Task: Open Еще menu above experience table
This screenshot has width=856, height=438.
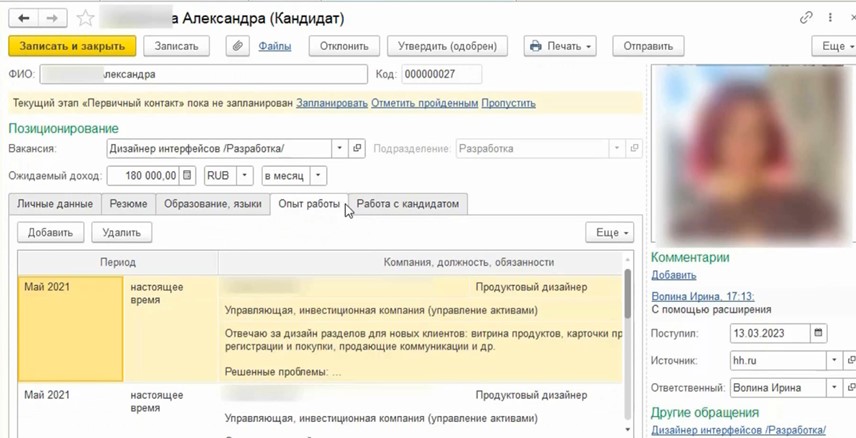Action: coord(610,233)
